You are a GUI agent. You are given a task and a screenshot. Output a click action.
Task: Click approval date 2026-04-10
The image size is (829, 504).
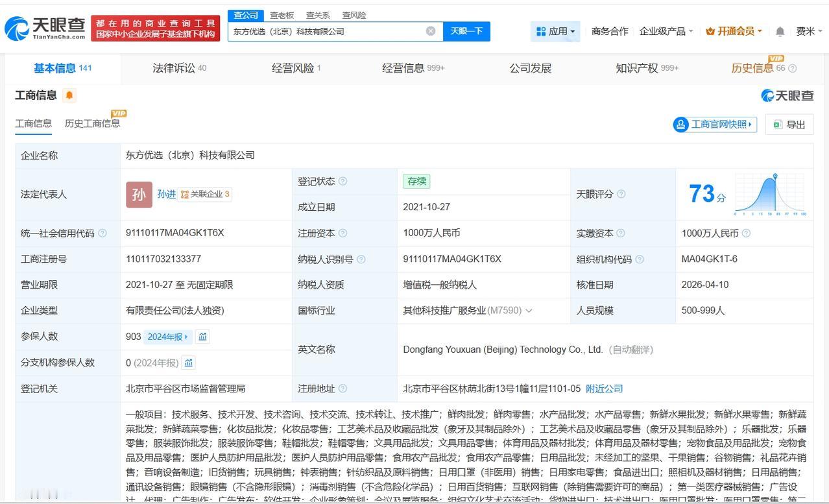pyautogui.click(x=705, y=285)
